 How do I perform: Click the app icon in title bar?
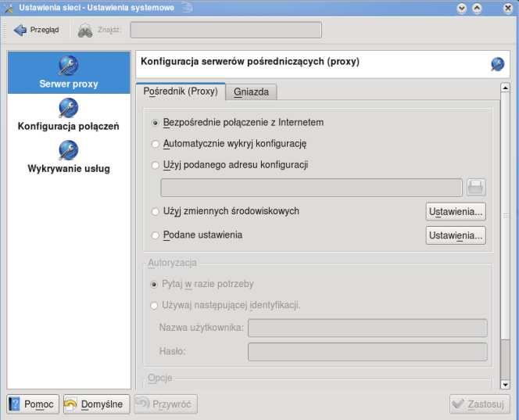tap(8, 8)
